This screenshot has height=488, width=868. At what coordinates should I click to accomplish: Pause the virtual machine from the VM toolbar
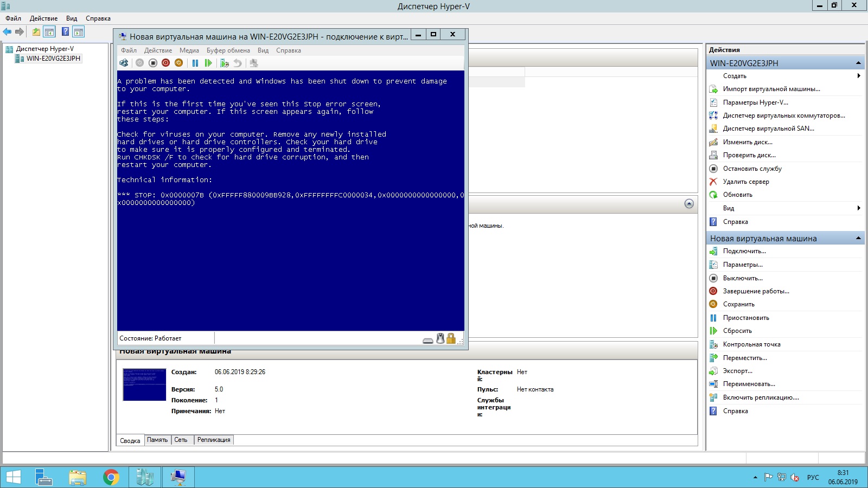(x=195, y=63)
